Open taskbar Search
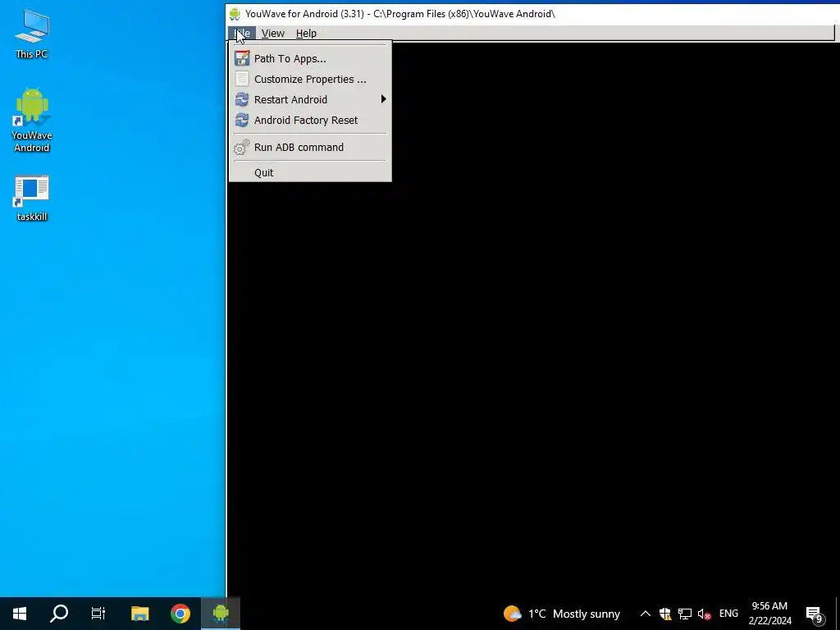 tap(59, 614)
